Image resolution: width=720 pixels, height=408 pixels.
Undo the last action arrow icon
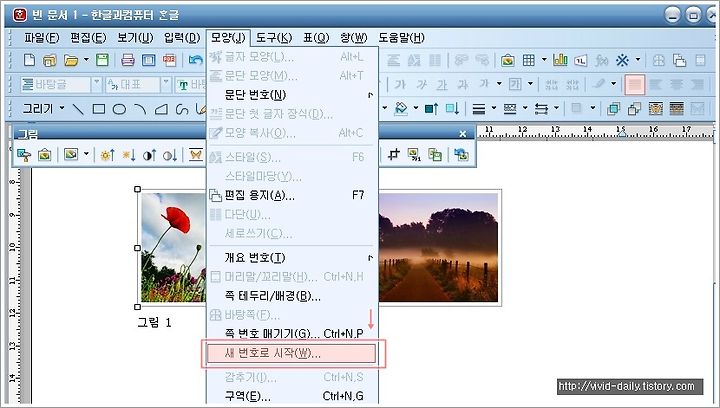(x=196, y=60)
